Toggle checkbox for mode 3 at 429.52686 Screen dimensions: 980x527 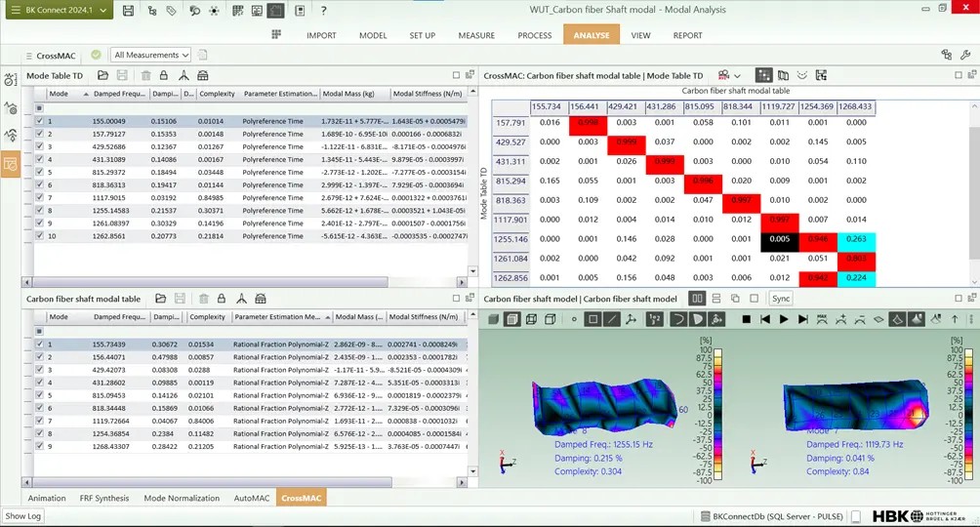tap(39, 147)
